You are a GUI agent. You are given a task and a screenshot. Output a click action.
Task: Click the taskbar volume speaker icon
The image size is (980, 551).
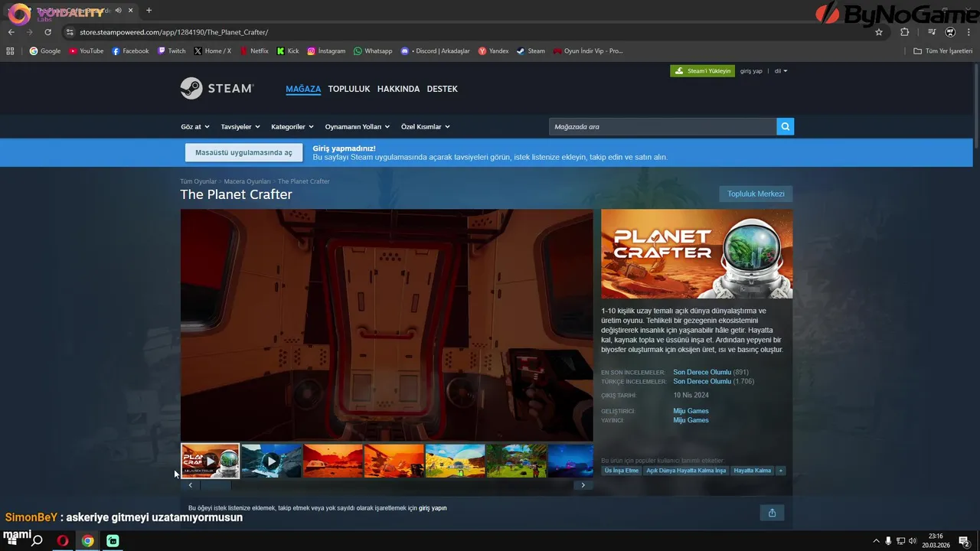coord(913,541)
